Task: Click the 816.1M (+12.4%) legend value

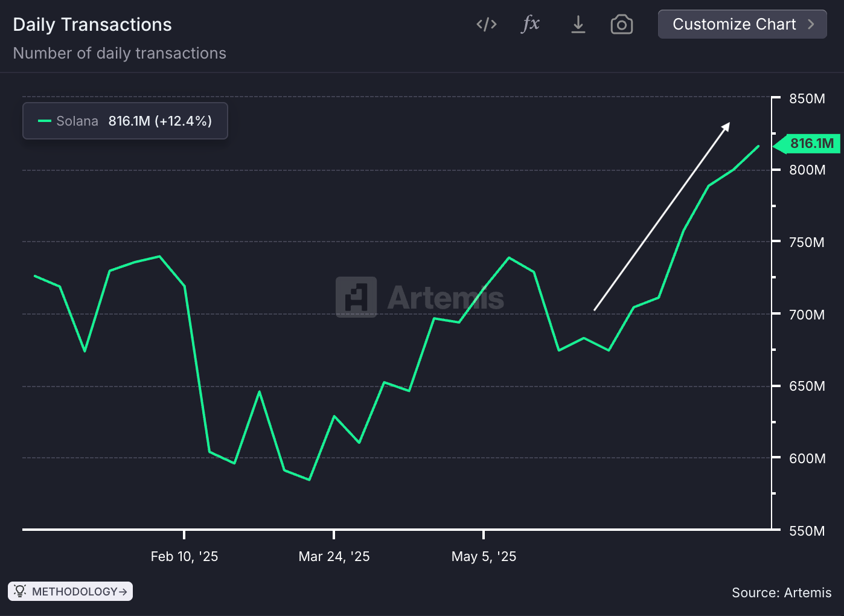Action: [x=160, y=121]
